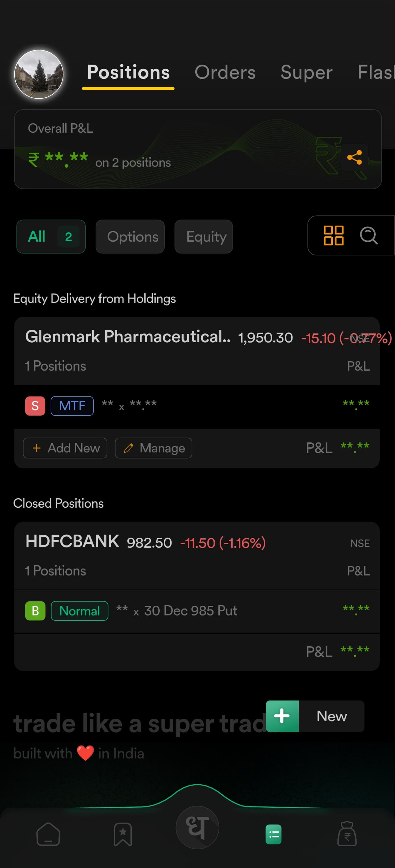This screenshot has height=868, width=395.
Task: Filter positions by Options
Action: pos(130,237)
